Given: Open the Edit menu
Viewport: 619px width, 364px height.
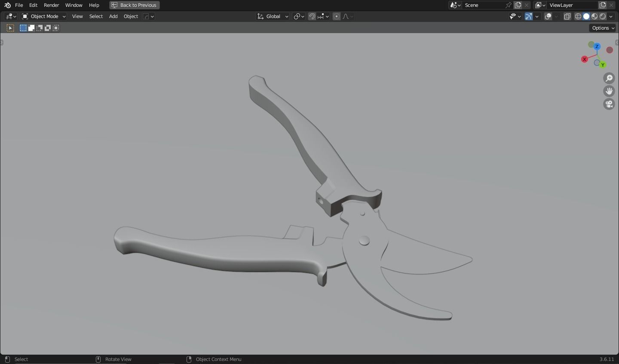Looking at the screenshot, I should 33,5.
